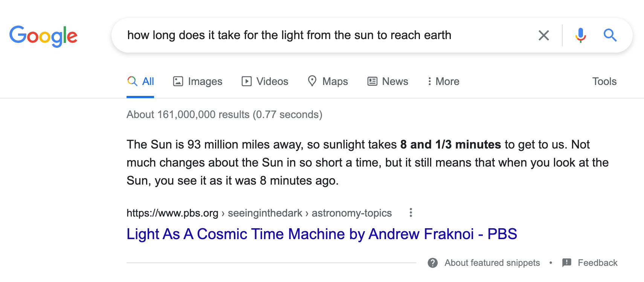The width and height of the screenshot is (644, 282).
Task: Open Light As A Cosmic Time Machine link
Action: coord(322,234)
